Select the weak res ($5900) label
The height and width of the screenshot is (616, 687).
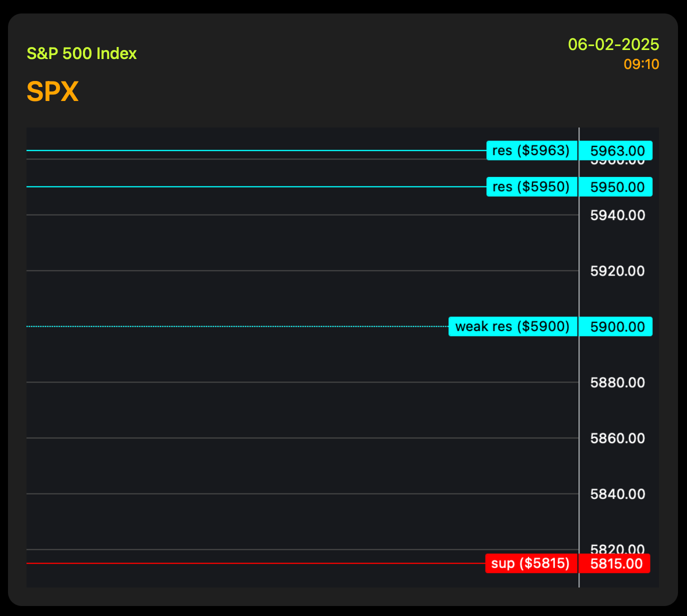click(513, 326)
